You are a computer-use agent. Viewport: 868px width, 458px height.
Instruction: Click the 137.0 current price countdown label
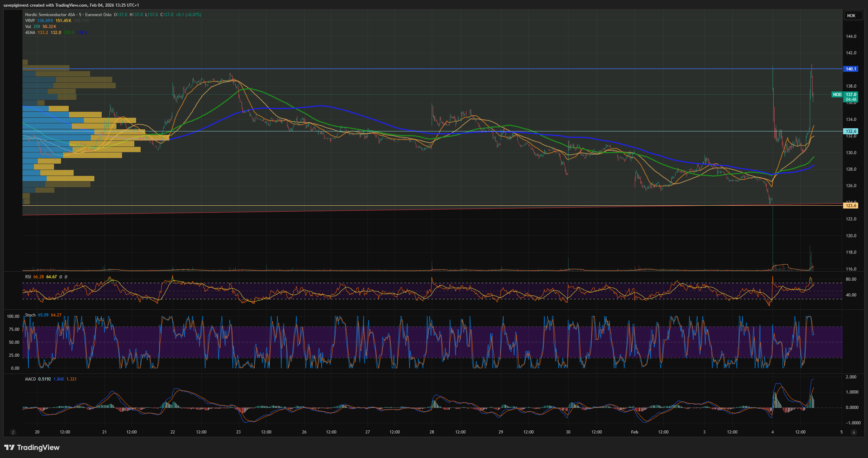[850, 97]
